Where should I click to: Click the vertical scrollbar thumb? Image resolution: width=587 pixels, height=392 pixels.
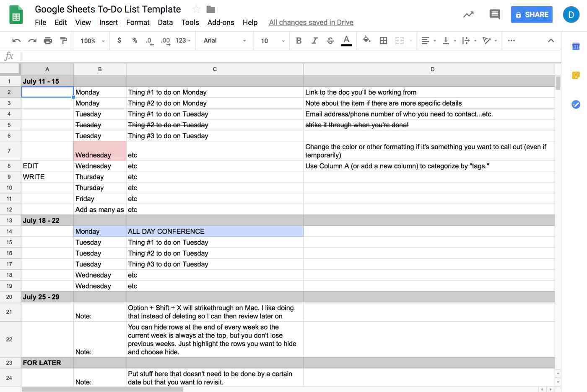(558, 83)
